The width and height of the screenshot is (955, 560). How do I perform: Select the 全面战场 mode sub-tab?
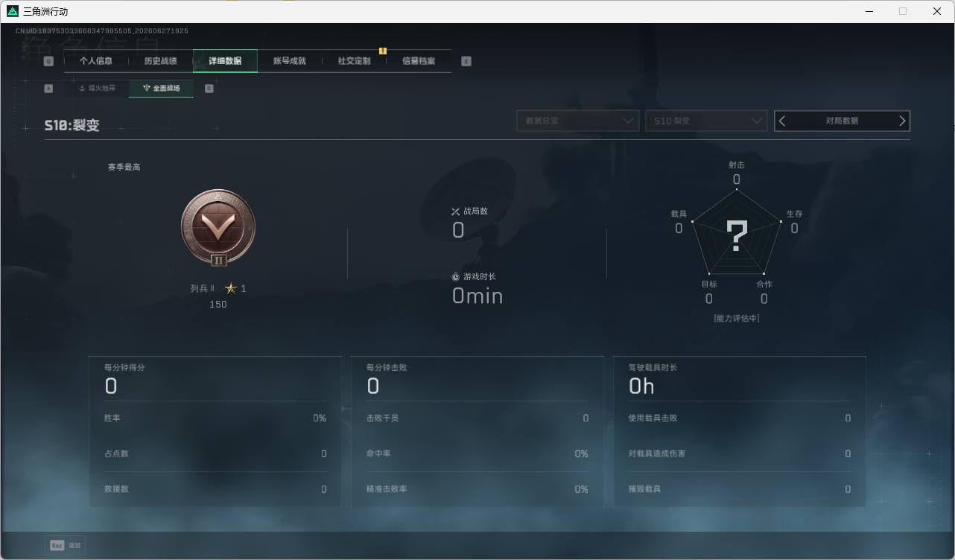click(x=162, y=88)
